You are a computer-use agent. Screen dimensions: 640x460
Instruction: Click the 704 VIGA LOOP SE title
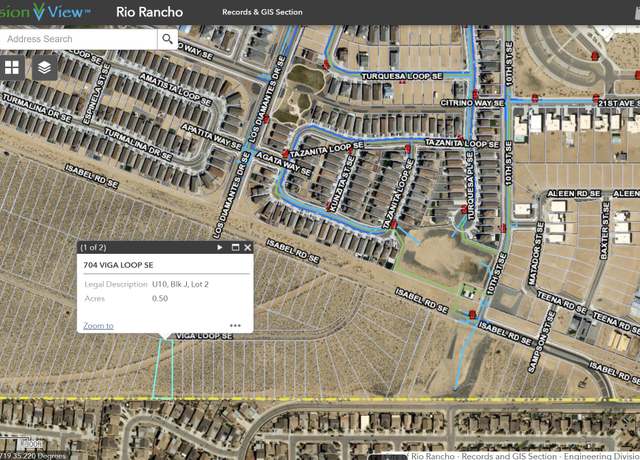click(118, 265)
